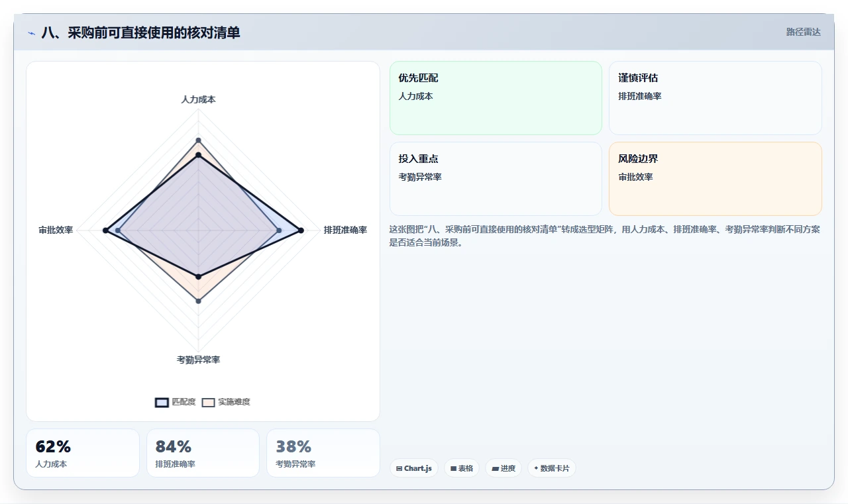Click the heading 八、采购前可直接使用的核对清单
Viewport: 848px width, 504px height.
[140, 32]
